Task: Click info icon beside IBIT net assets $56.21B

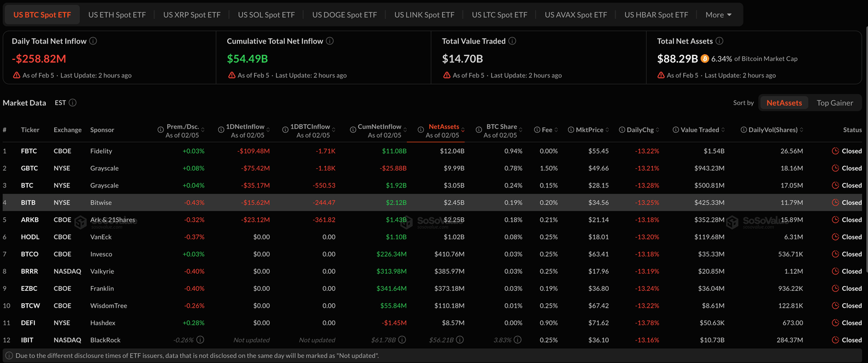Action: pyautogui.click(x=460, y=340)
